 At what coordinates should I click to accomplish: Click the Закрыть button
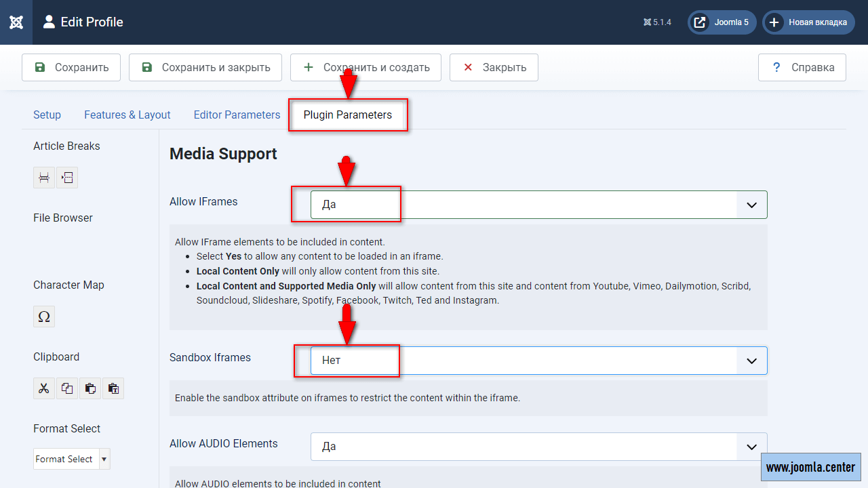point(494,68)
